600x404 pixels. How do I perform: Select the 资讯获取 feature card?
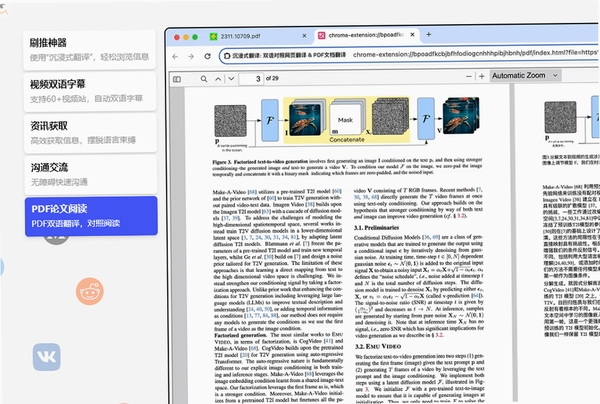[90, 133]
